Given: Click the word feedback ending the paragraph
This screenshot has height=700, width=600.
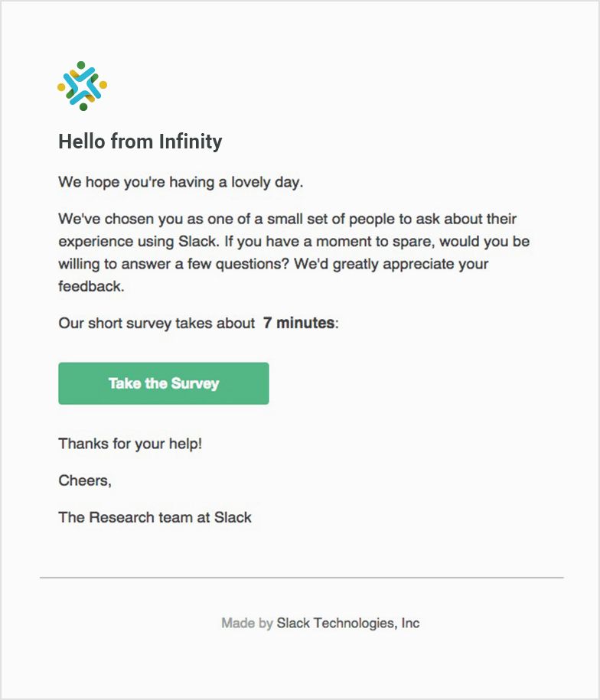Looking at the screenshot, I should coord(91,286).
